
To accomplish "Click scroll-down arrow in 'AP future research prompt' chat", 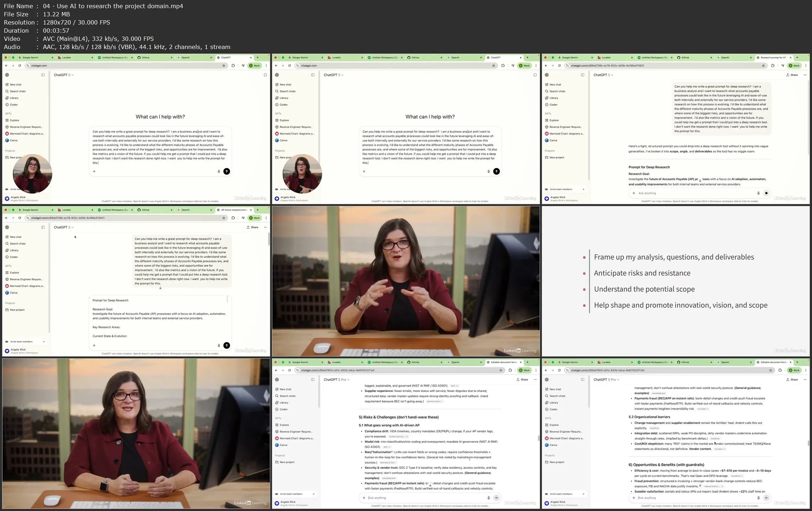I will tap(160, 288).
